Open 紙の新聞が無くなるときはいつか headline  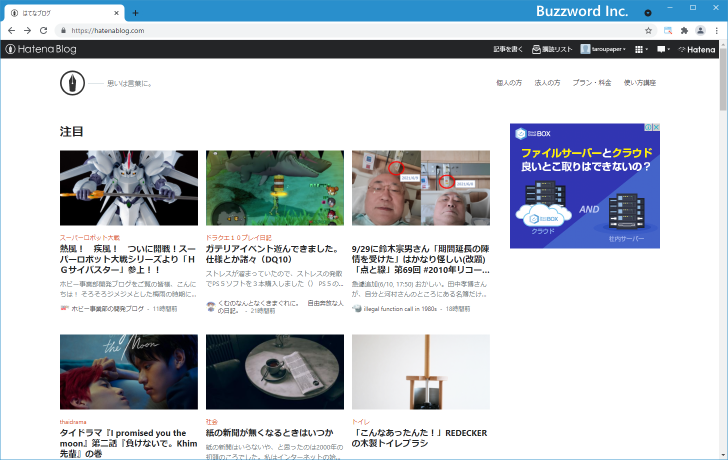(270, 433)
